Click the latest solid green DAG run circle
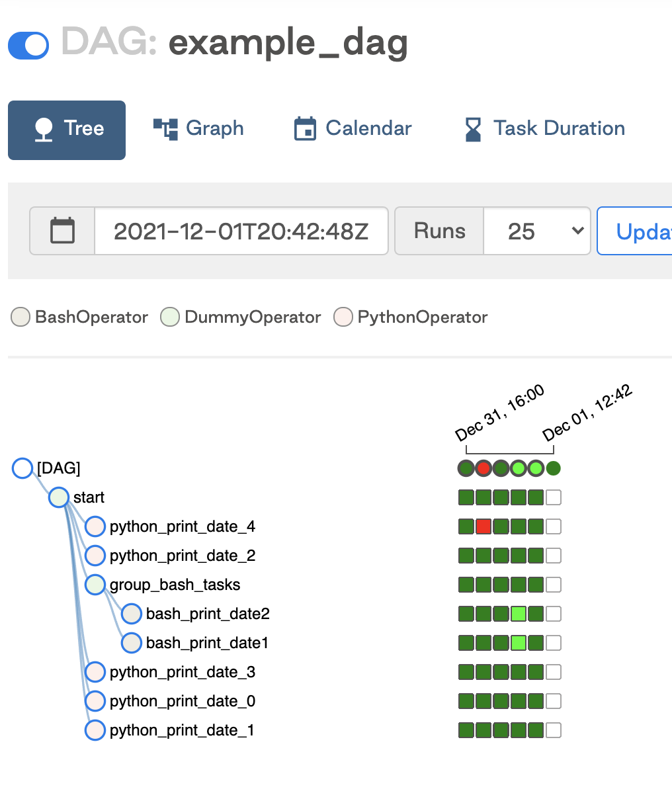672x795 pixels. tap(554, 468)
